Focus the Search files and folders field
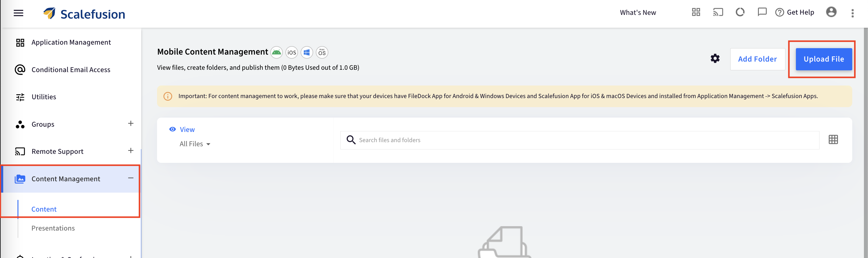Viewport: 868px width, 258px height. click(x=580, y=140)
